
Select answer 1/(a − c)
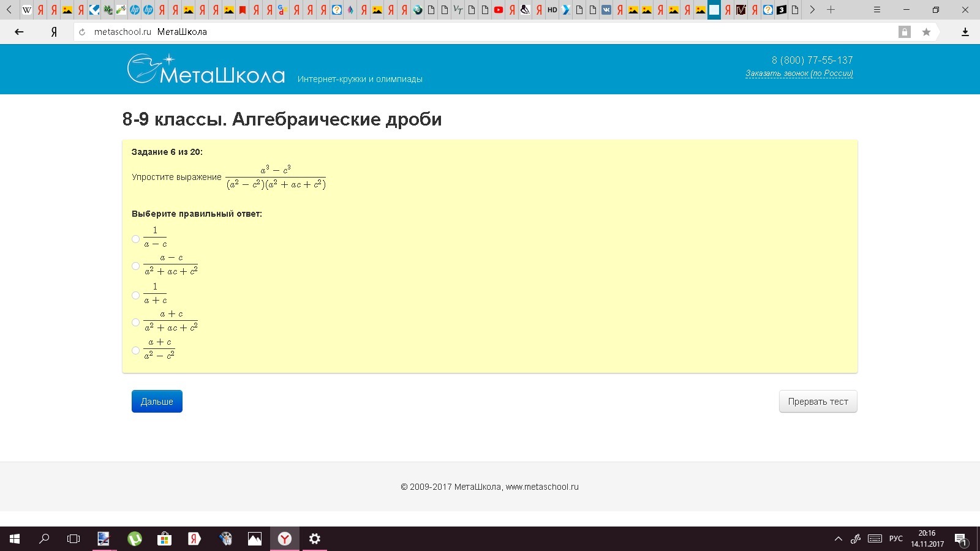click(x=135, y=239)
